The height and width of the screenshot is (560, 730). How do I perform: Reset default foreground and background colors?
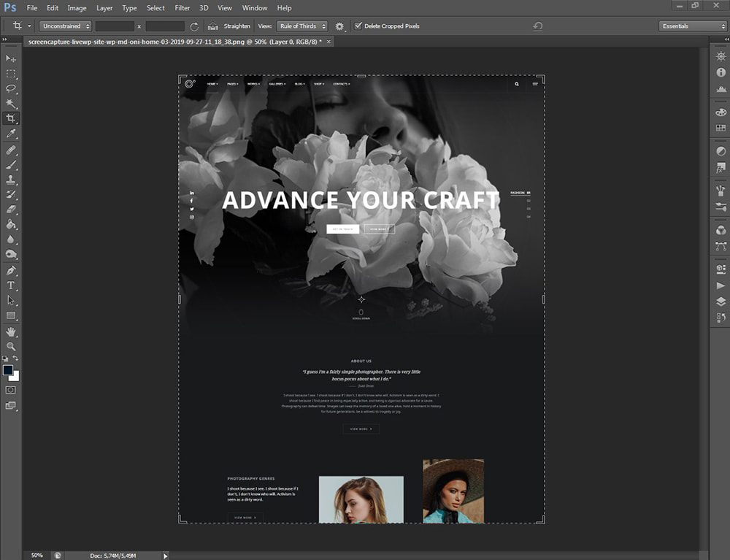5,358
